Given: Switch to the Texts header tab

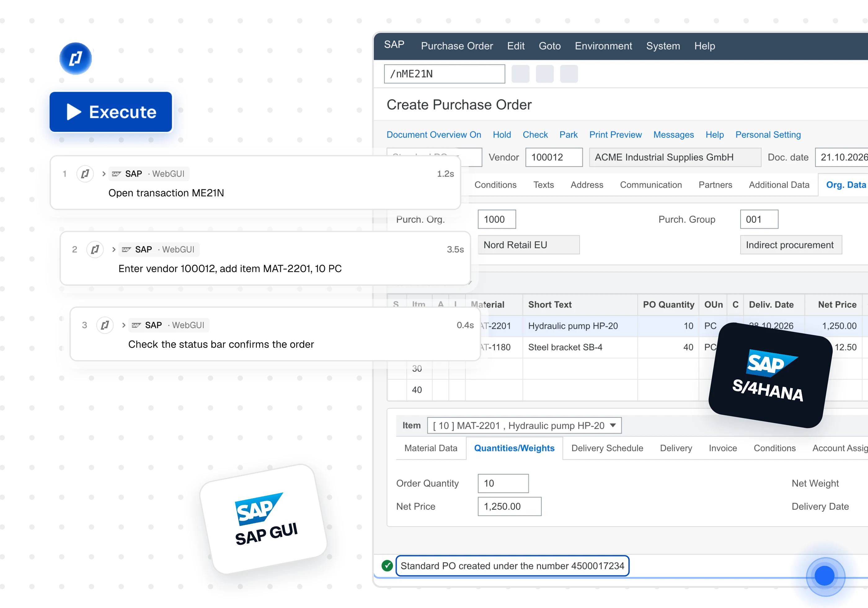Looking at the screenshot, I should (x=543, y=185).
